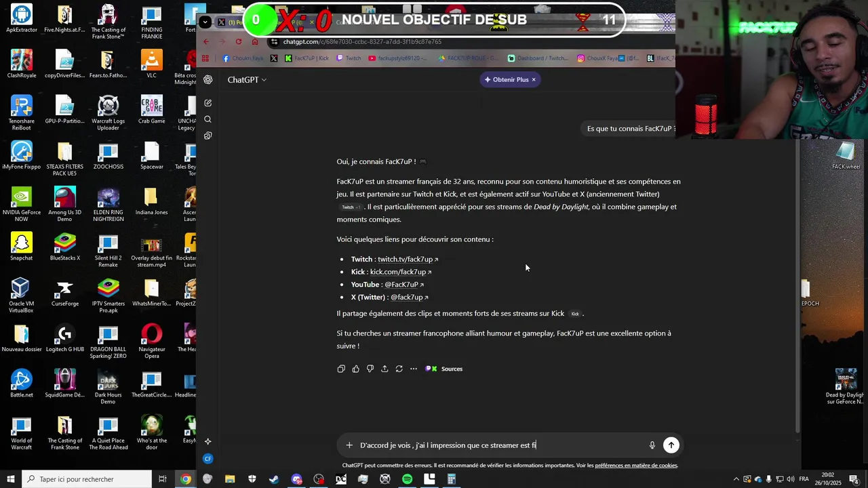This screenshot has width=868, height=488.
Task: Show hidden system tray icons
Action: [738, 479]
